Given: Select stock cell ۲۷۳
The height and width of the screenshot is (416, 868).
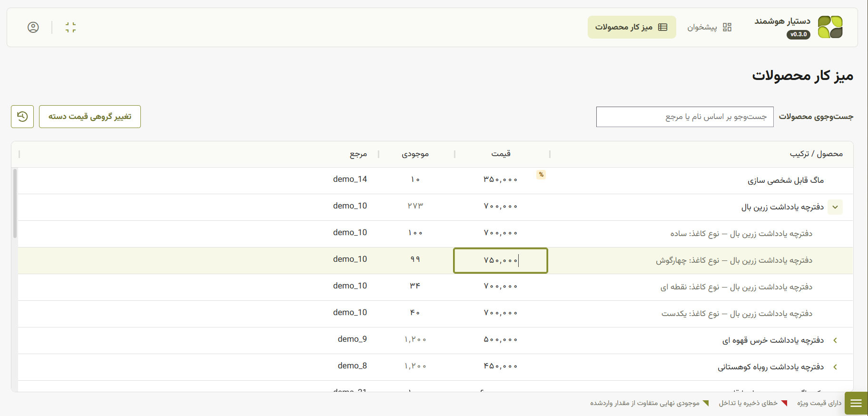Looking at the screenshot, I should click(415, 206).
